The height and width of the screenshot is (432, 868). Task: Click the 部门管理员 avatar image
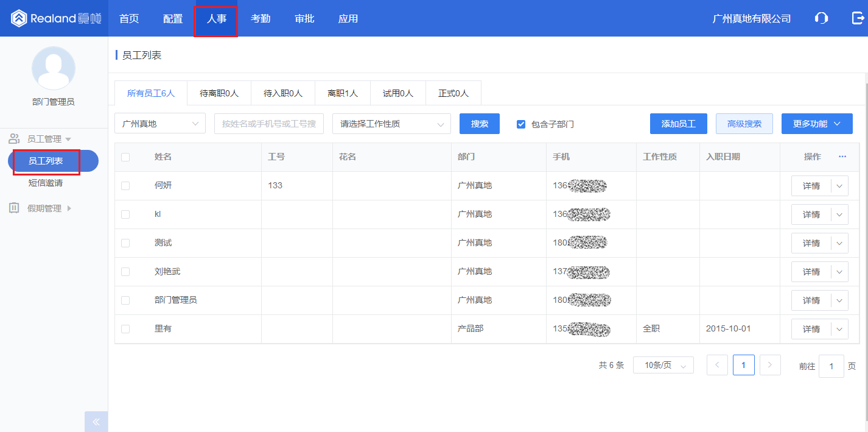(53, 68)
